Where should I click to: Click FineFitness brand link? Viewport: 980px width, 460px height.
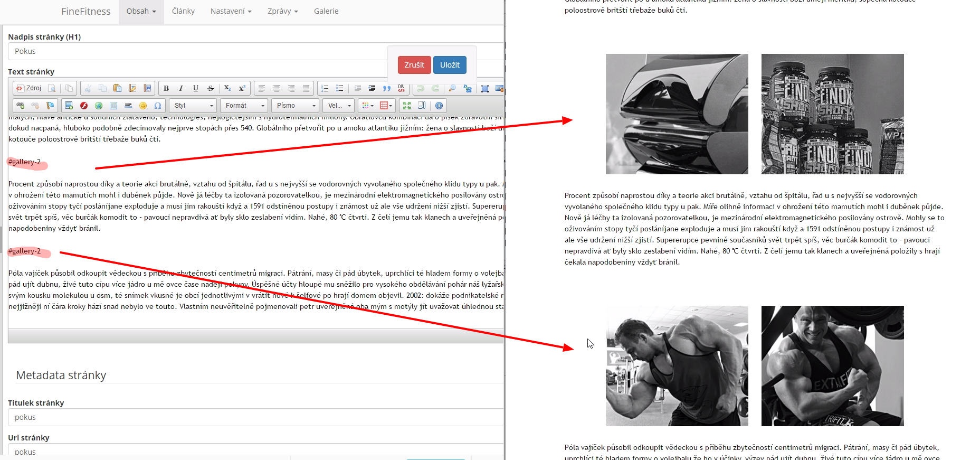click(86, 11)
